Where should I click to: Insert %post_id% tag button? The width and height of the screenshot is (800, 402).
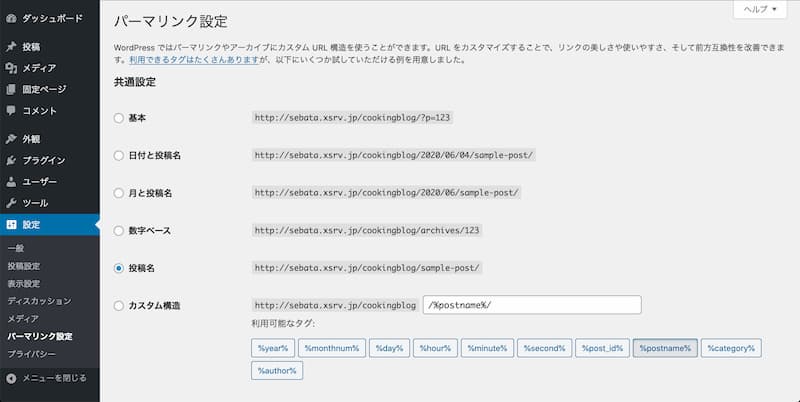[x=603, y=348]
